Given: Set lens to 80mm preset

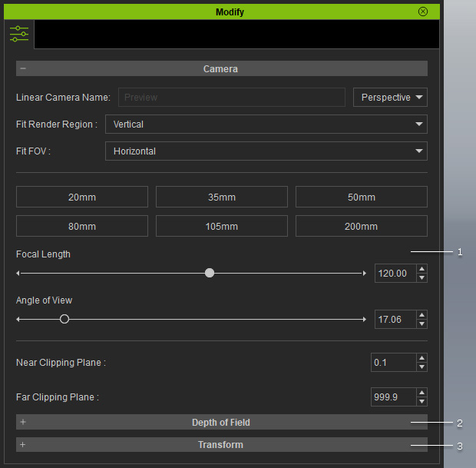Looking at the screenshot, I should click(x=82, y=226).
